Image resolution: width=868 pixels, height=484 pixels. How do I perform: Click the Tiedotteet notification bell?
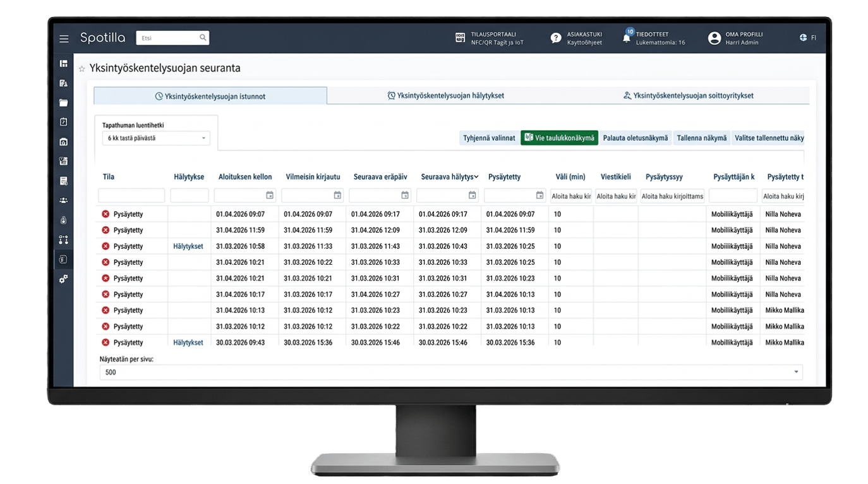[627, 38]
